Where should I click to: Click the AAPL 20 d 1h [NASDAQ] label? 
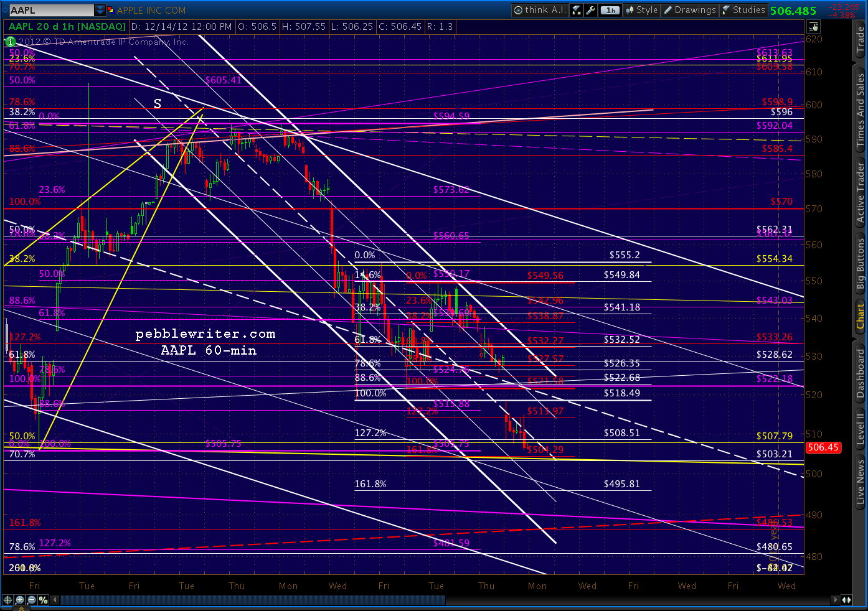[67, 27]
